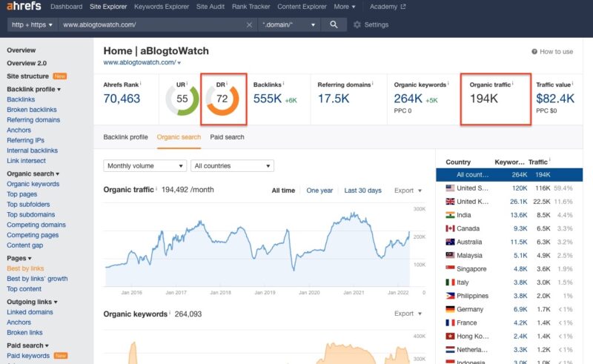Click the United States flag icon
This screenshot has height=364, width=593.
(x=450, y=188)
